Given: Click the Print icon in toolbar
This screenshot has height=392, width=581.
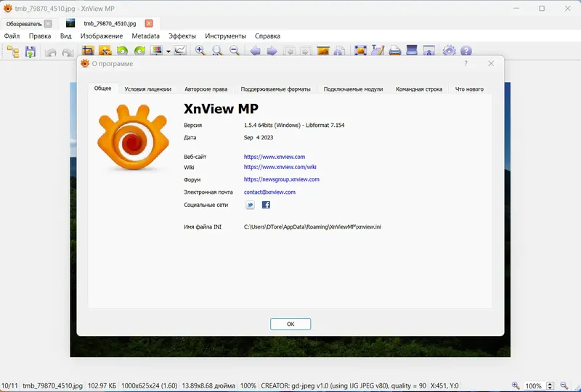Looking at the screenshot, I should click(x=395, y=51).
